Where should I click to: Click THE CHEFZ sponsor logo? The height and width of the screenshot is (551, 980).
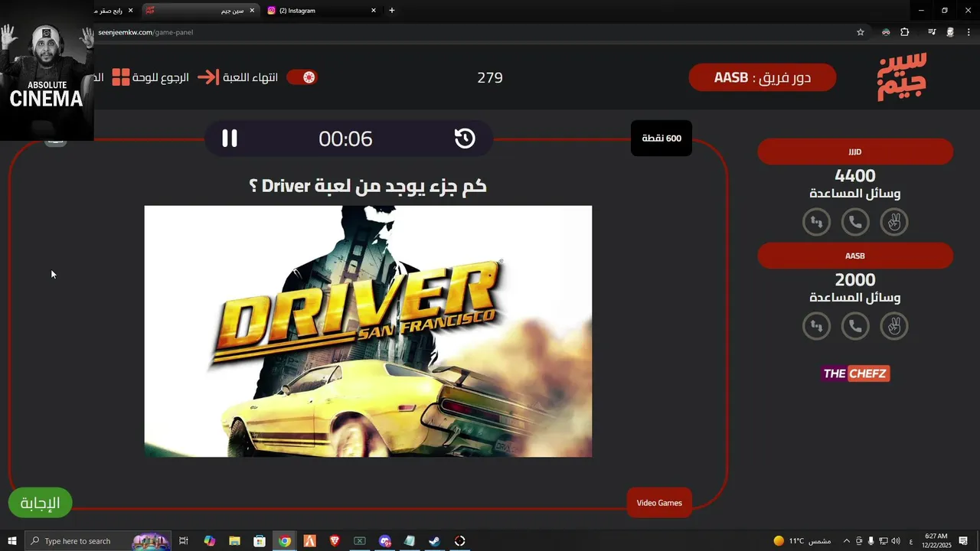(855, 373)
